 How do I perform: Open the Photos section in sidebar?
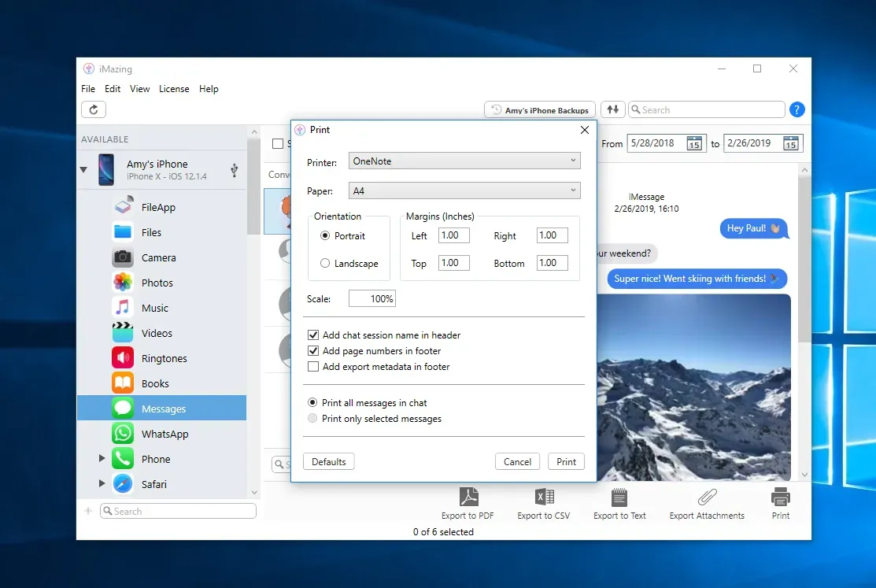click(x=157, y=283)
